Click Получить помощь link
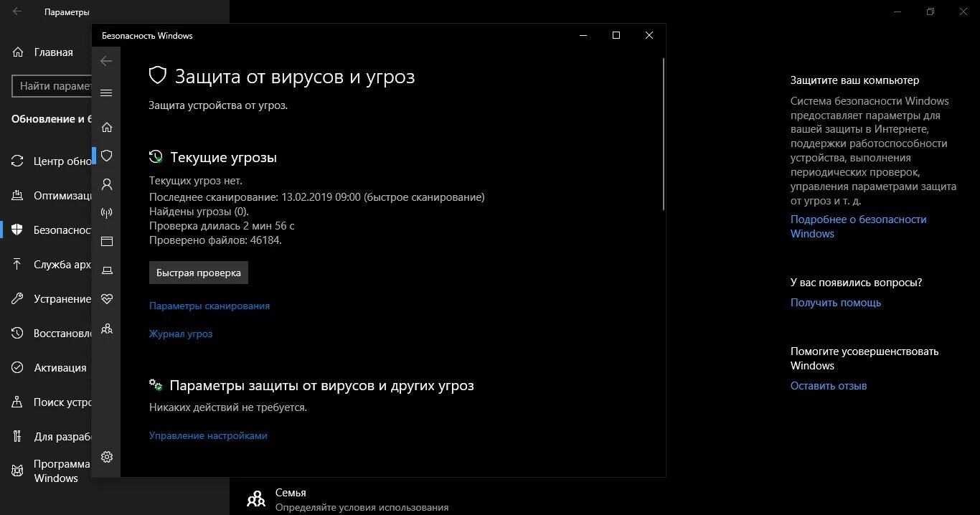This screenshot has height=515, width=980. (836, 303)
